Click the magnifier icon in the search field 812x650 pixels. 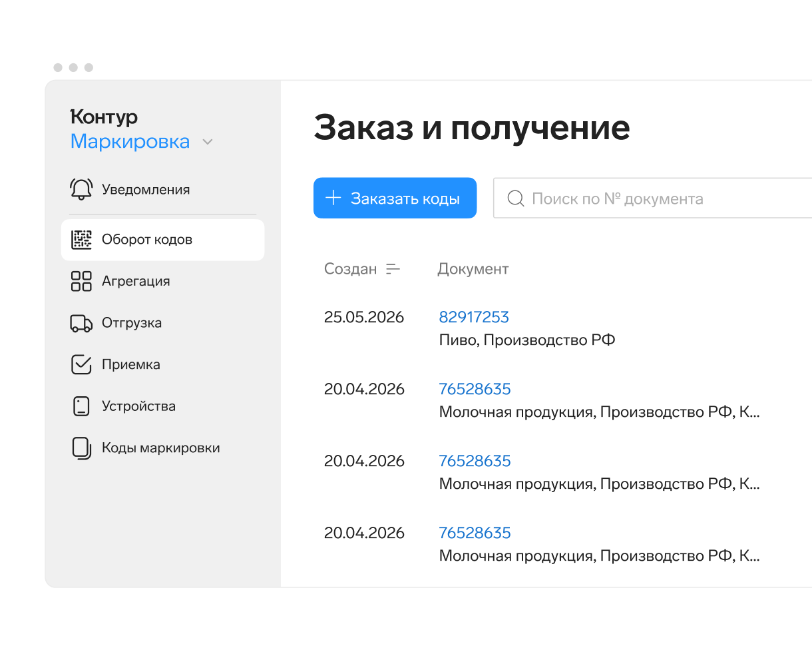[516, 198]
